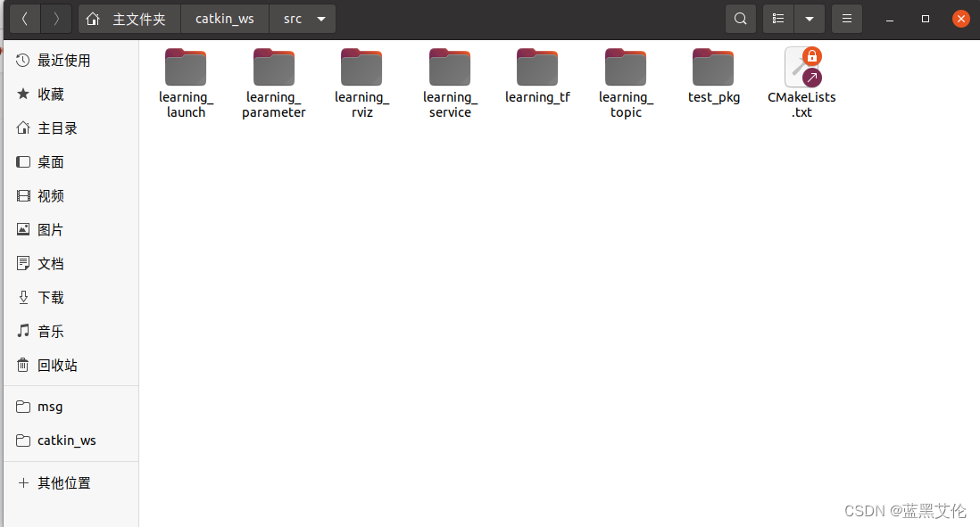Open 图片 pictures in sidebar

click(x=71, y=230)
